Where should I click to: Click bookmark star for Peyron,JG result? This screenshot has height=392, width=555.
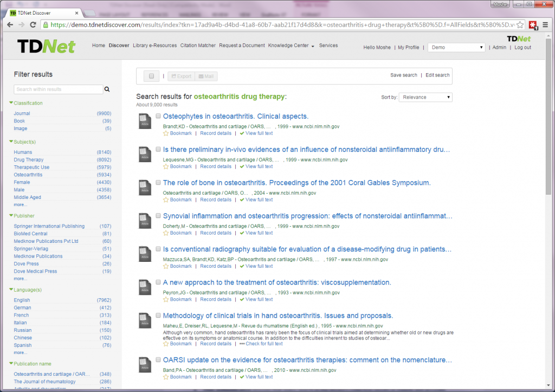click(166, 300)
